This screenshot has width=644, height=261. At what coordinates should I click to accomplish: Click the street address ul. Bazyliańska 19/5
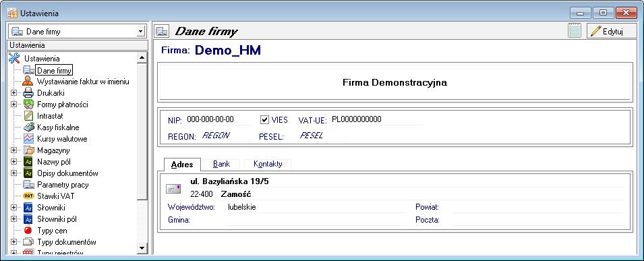point(229,181)
